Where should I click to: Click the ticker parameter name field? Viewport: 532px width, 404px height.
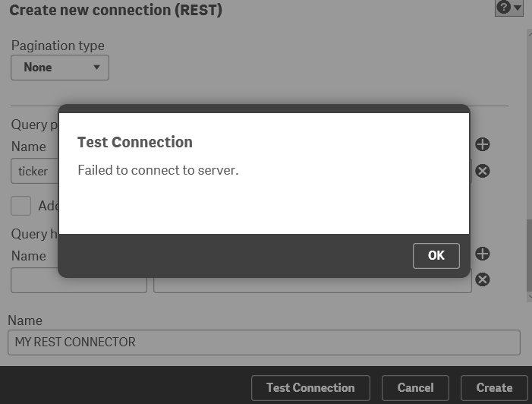pos(36,171)
